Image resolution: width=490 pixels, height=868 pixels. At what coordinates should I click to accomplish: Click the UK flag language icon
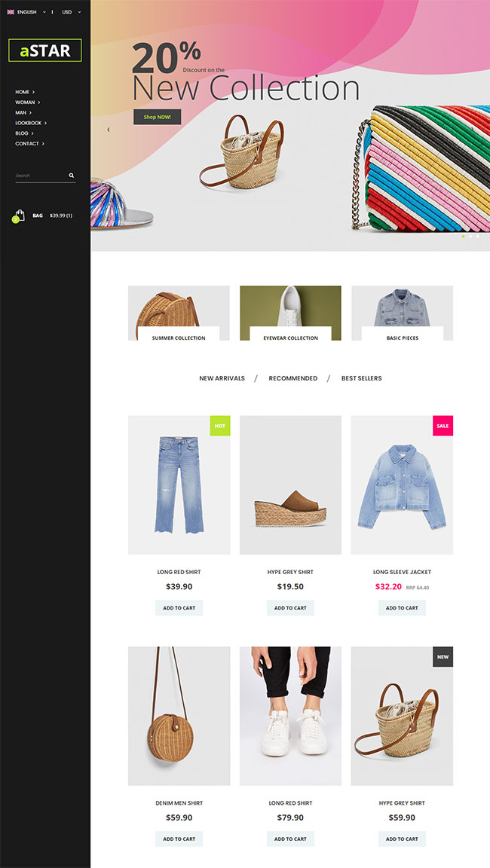click(11, 12)
